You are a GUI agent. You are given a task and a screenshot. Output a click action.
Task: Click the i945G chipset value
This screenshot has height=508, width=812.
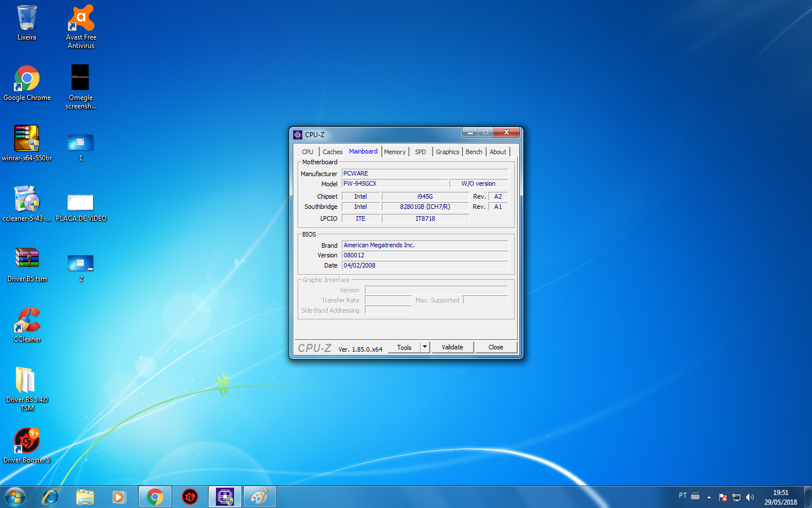click(x=425, y=196)
